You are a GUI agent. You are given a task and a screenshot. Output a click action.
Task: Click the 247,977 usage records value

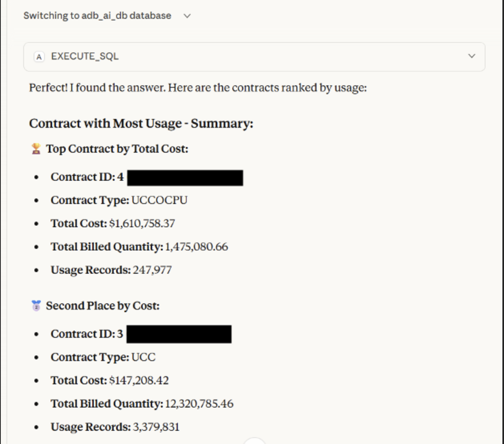pyautogui.click(x=152, y=270)
